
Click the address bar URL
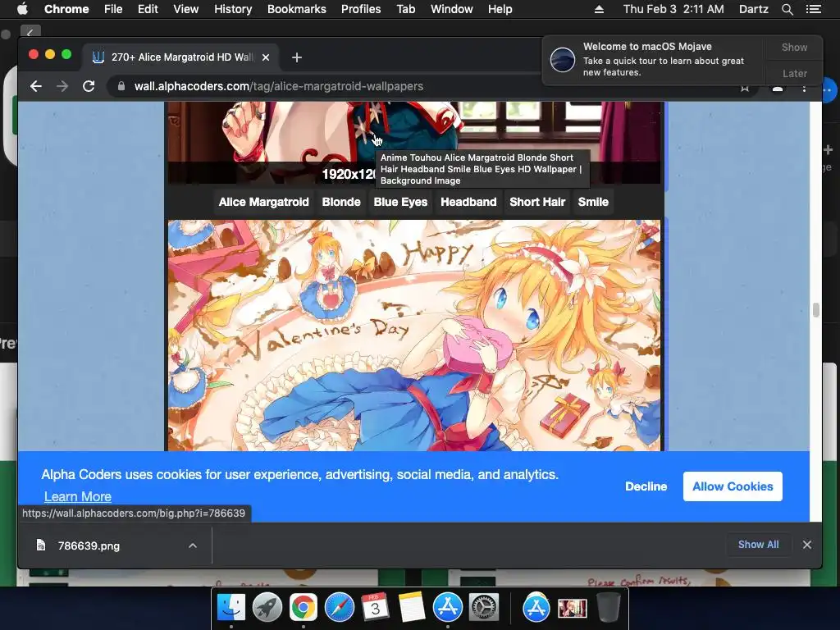tap(279, 86)
